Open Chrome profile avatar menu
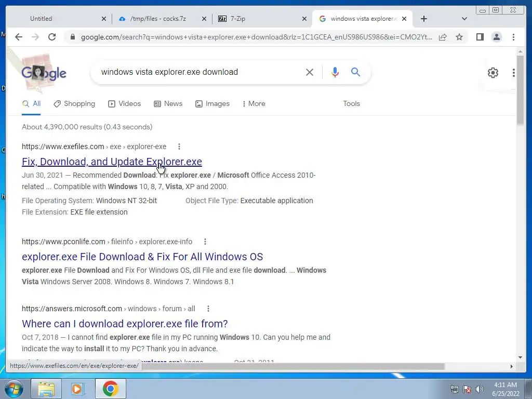The height and width of the screenshot is (399, 532). coord(496,37)
